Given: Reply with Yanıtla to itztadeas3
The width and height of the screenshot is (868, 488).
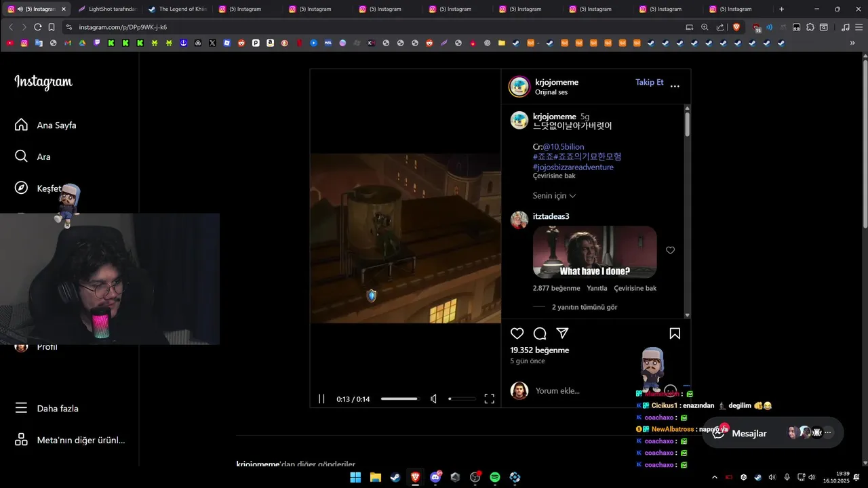Looking at the screenshot, I should point(597,288).
